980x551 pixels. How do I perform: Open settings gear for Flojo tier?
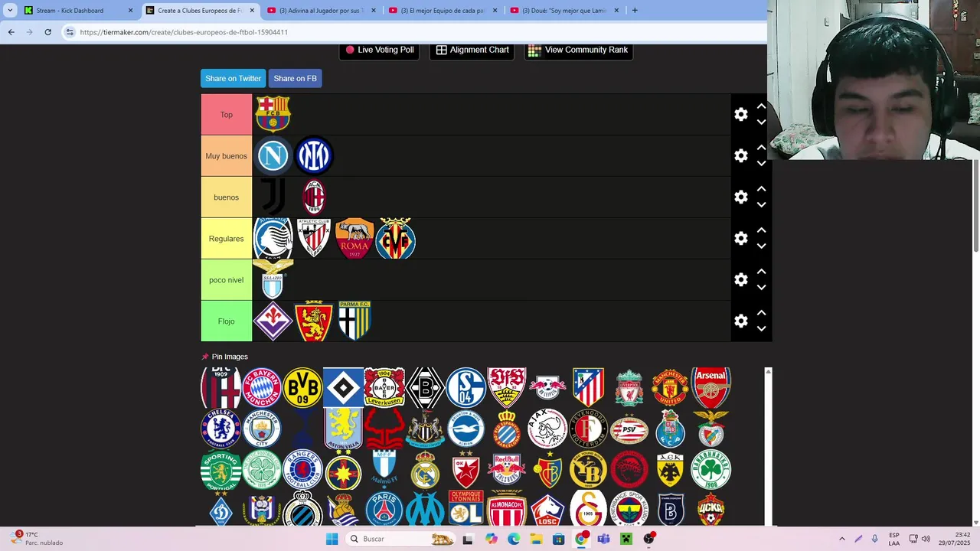pos(740,321)
